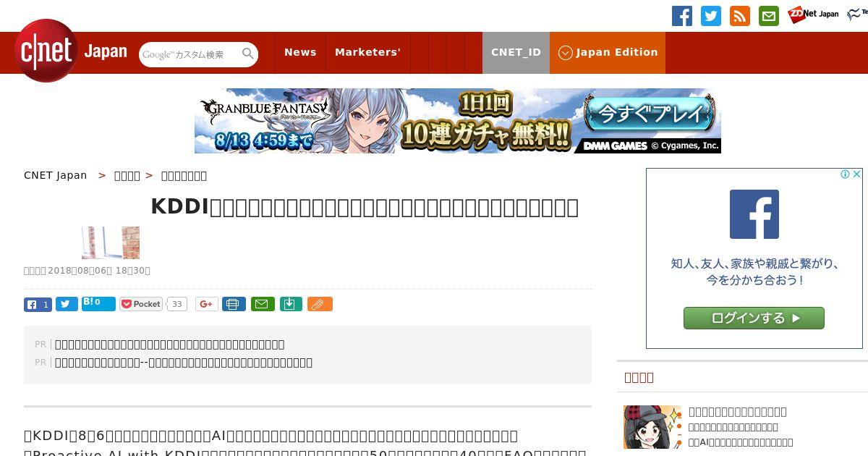
Task: Open the second breadcrumb category link
Action: pos(127,175)
